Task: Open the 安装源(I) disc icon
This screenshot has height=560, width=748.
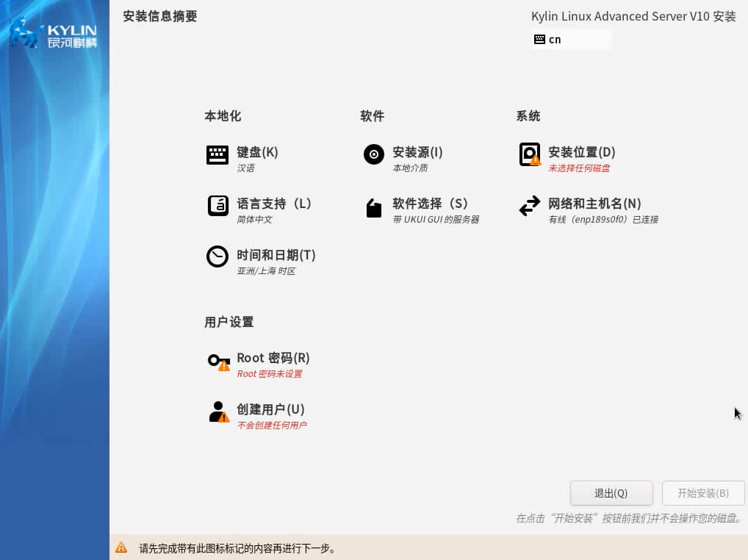Action: 373,154
